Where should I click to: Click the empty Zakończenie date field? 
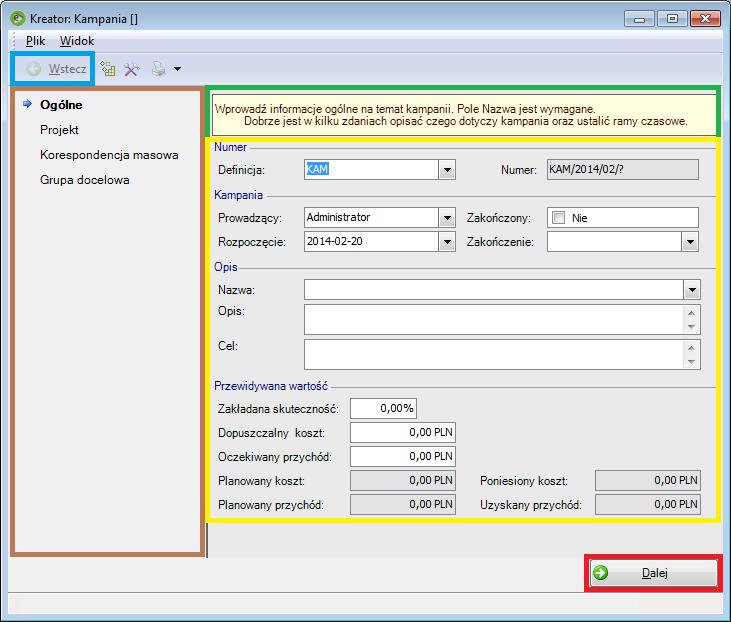tap(614, 242)
